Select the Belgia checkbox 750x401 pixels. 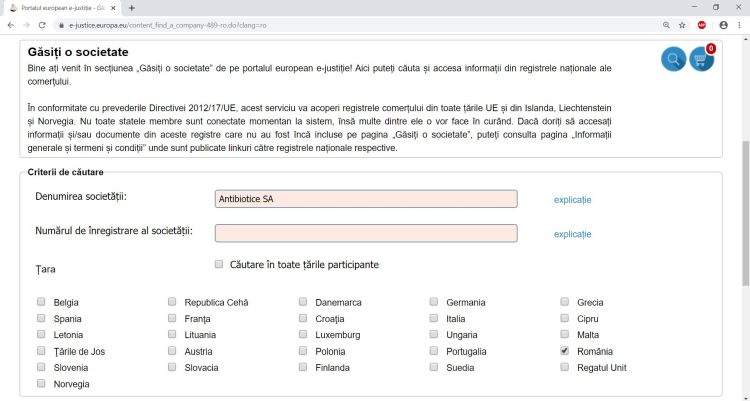pos(41,301)
